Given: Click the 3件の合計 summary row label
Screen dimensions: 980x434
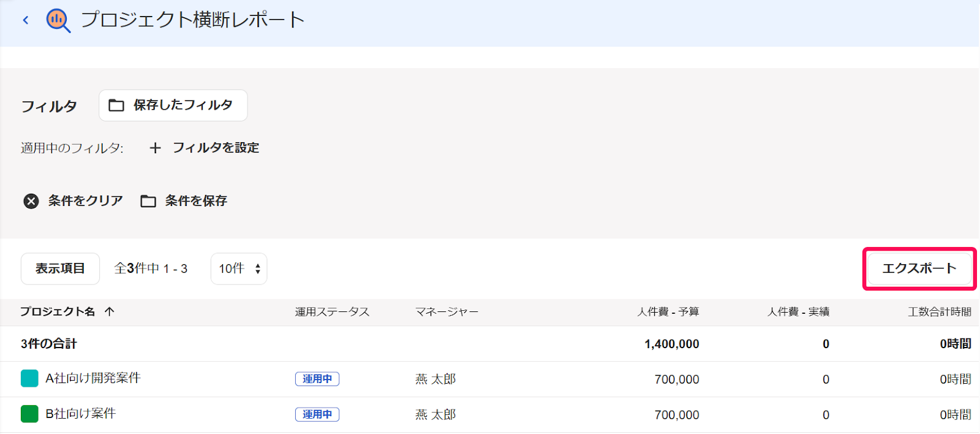Looking at the screenshot, I should click(x=49, y=344).
